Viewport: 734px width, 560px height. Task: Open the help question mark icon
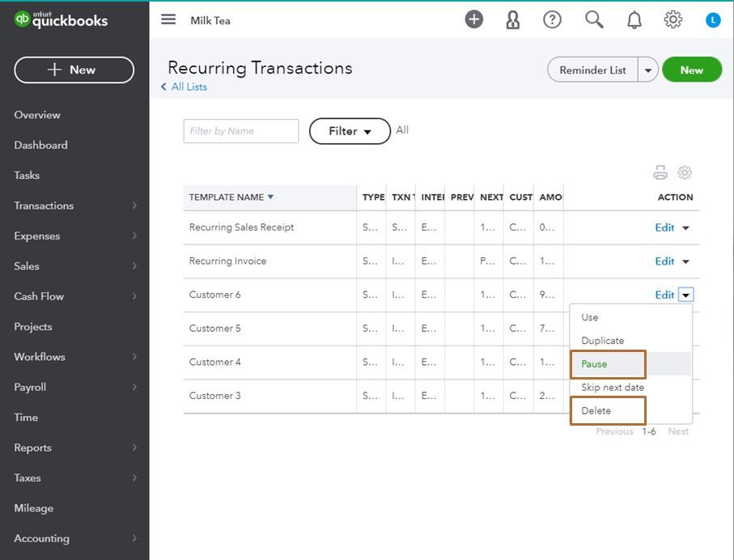(552, 19)
